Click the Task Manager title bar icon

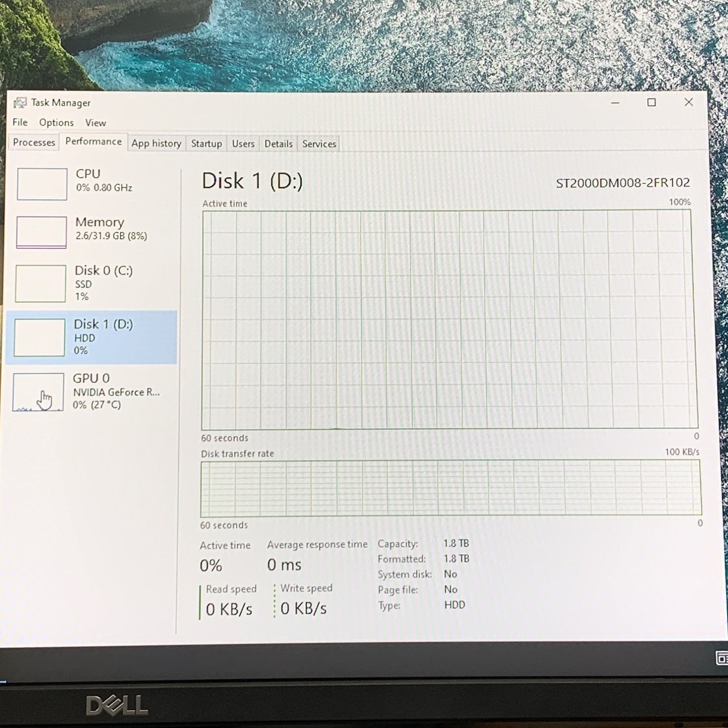[20, 103]
